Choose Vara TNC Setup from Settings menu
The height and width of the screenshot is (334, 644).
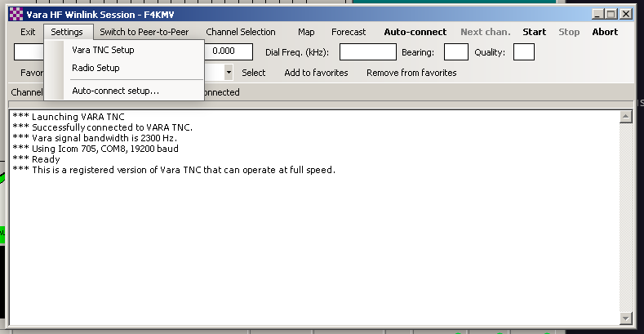[103, 50]
